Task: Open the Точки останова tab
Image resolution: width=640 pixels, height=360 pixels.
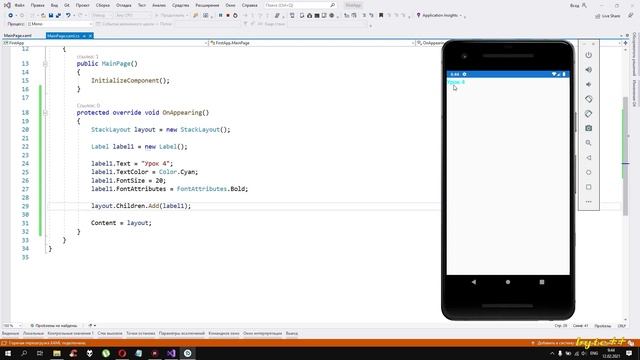Action: (x=140, y=333)
